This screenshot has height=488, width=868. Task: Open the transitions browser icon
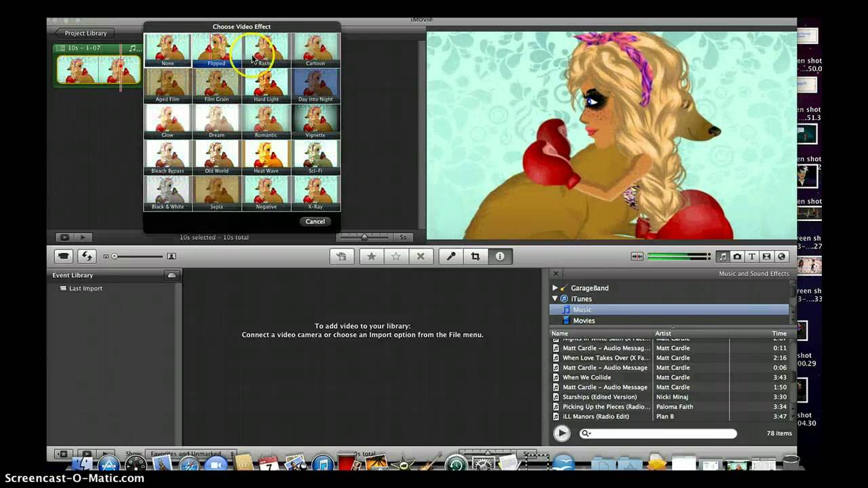(x=766, y=257)
